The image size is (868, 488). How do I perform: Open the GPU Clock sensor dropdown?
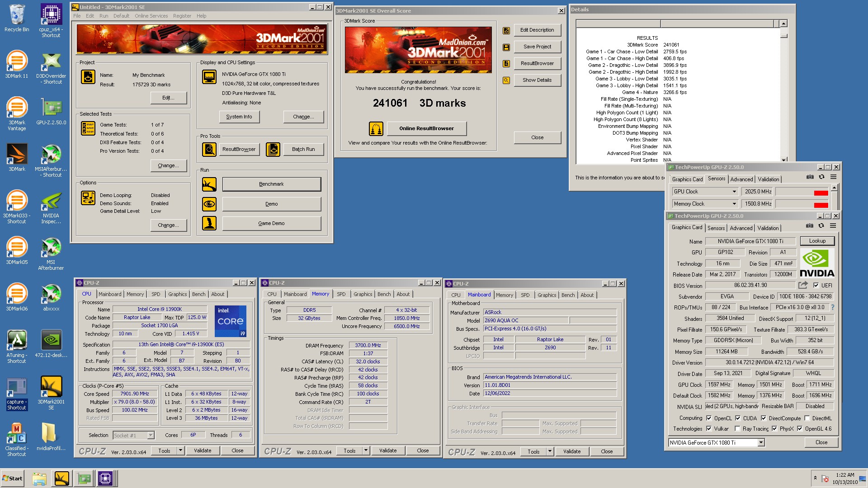[x=734, y=192]
